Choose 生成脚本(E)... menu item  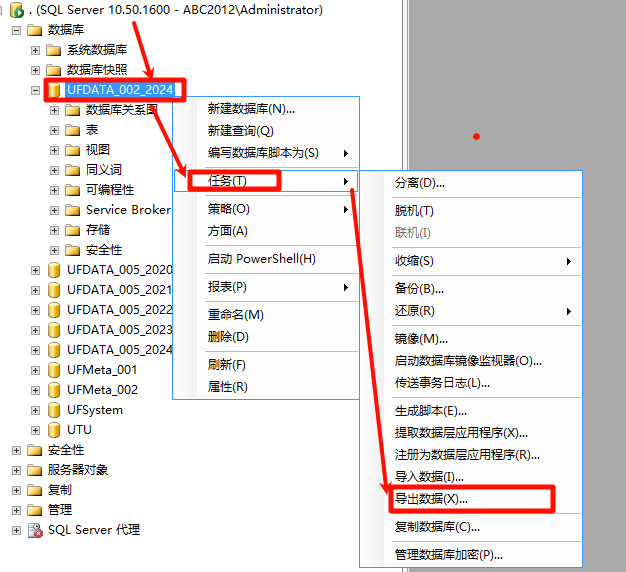pyautogui.click(x=471, y=411)
